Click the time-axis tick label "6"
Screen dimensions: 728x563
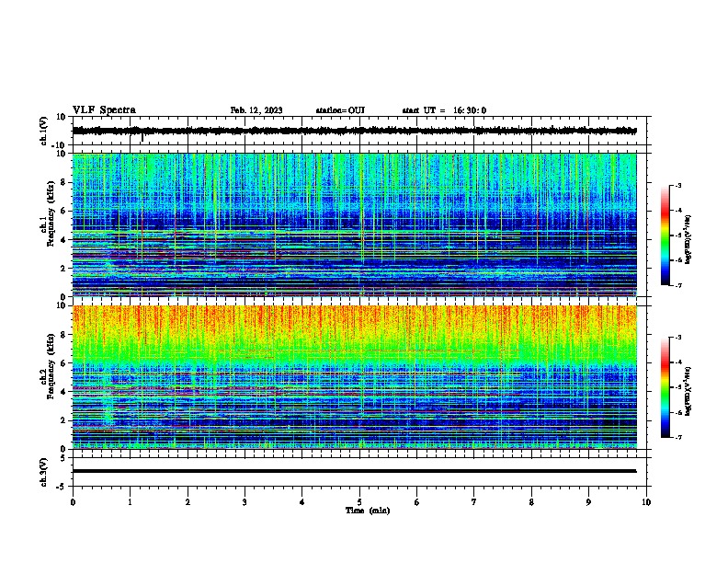[x=417, y=502]
